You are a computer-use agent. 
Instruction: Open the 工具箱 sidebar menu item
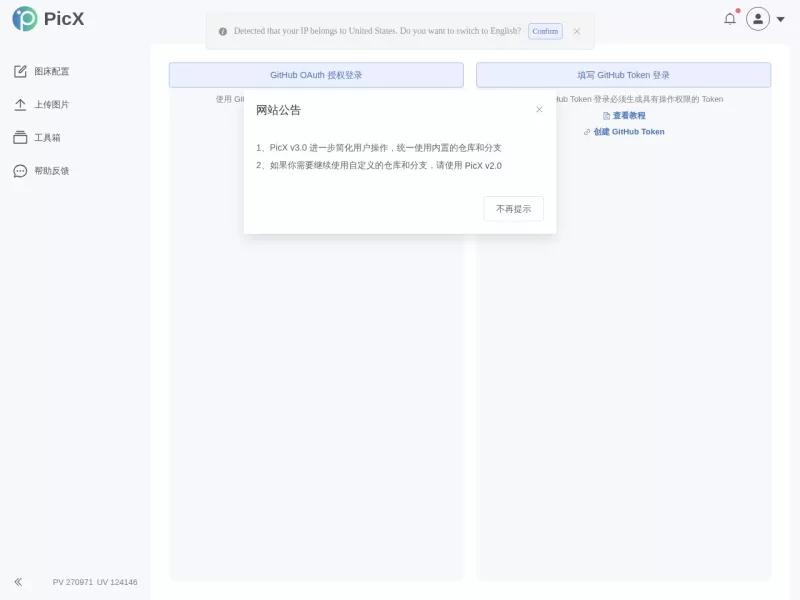pyautogui.click(x=37, y=138)
